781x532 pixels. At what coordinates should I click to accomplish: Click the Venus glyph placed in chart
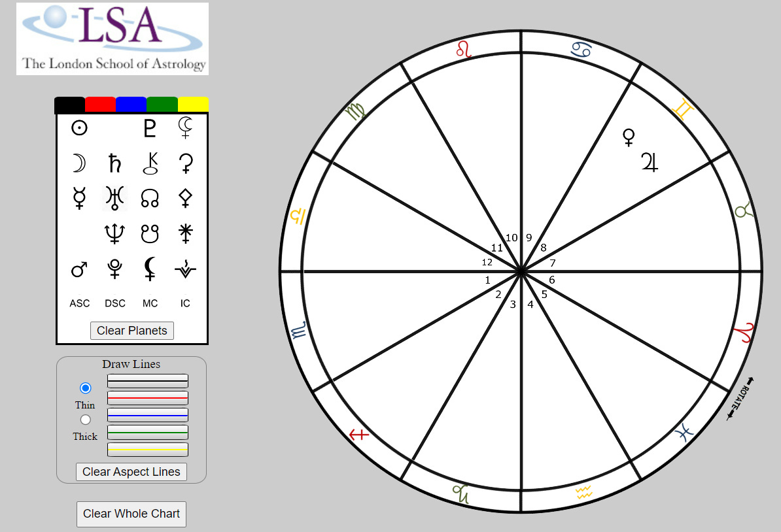629,137
